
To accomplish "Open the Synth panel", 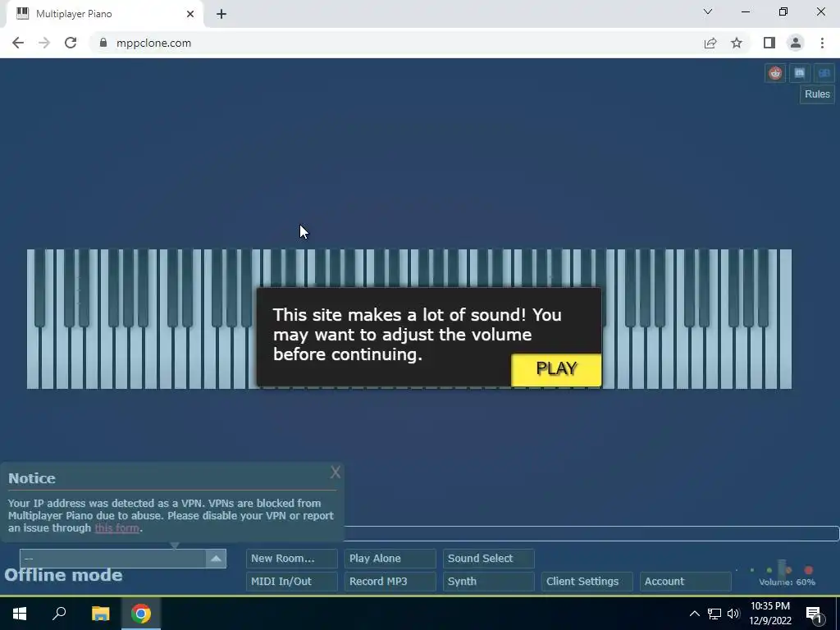I will (489, 582).
